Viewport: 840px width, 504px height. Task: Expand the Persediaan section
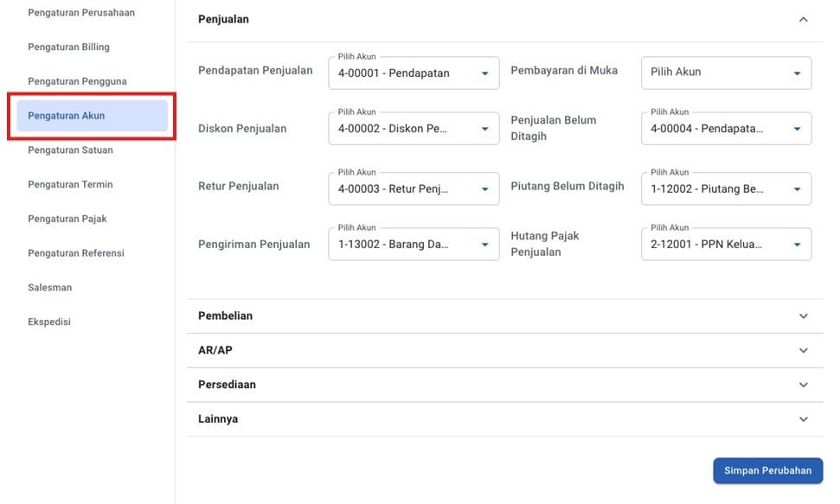[803, 385]
